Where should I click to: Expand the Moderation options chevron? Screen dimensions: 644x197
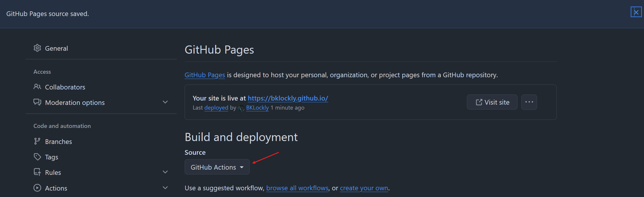click(165, 102)
